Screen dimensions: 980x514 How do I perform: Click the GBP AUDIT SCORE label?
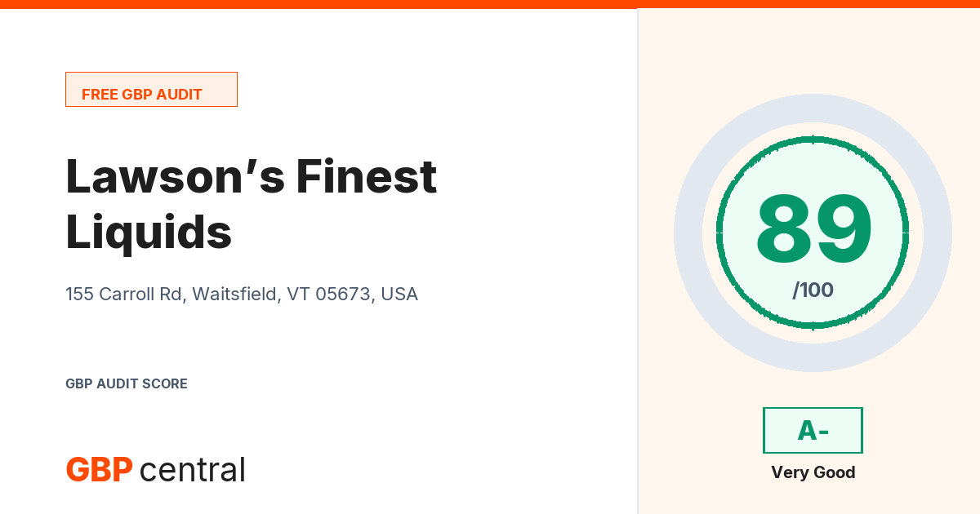[127, 383]
